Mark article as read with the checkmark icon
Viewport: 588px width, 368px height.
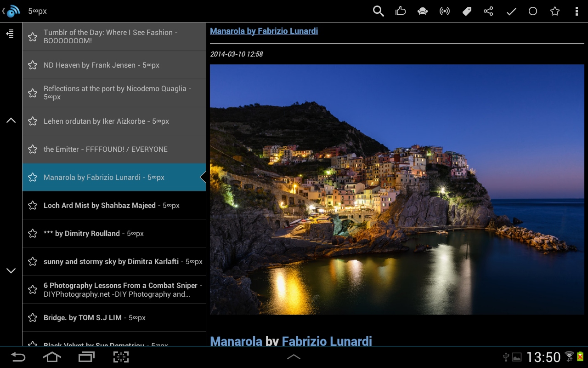coord(510,11)
